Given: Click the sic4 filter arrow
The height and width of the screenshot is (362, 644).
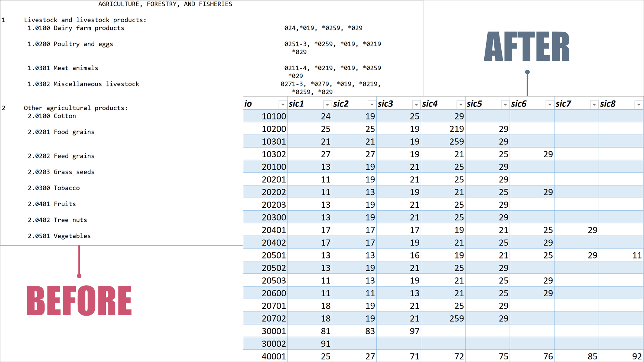Looking at the screenshot, I should pyautogui.click(x=461, y=105).
